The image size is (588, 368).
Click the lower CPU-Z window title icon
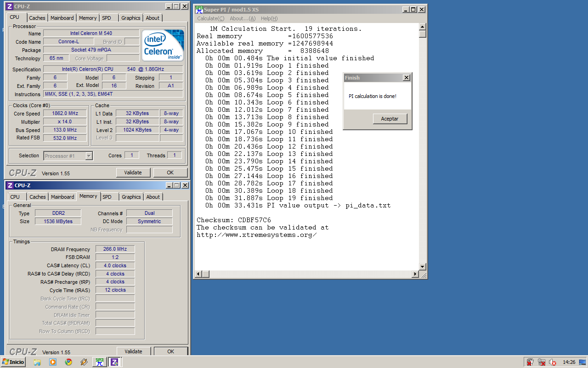(x=10, y=185)
